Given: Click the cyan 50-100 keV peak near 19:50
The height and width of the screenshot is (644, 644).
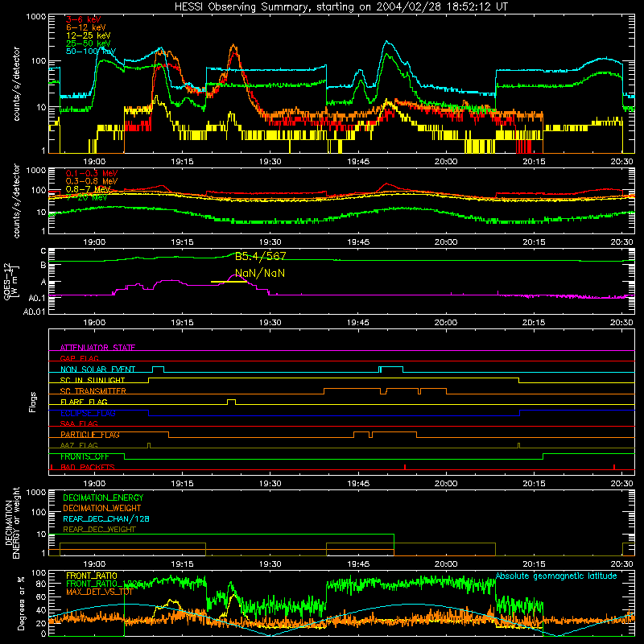Looking at the screenshot, I should pos(386,42).
